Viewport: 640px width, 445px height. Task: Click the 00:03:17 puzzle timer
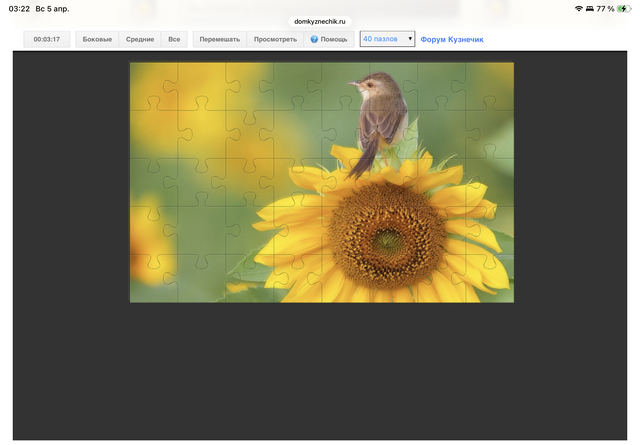pos(47,39)
